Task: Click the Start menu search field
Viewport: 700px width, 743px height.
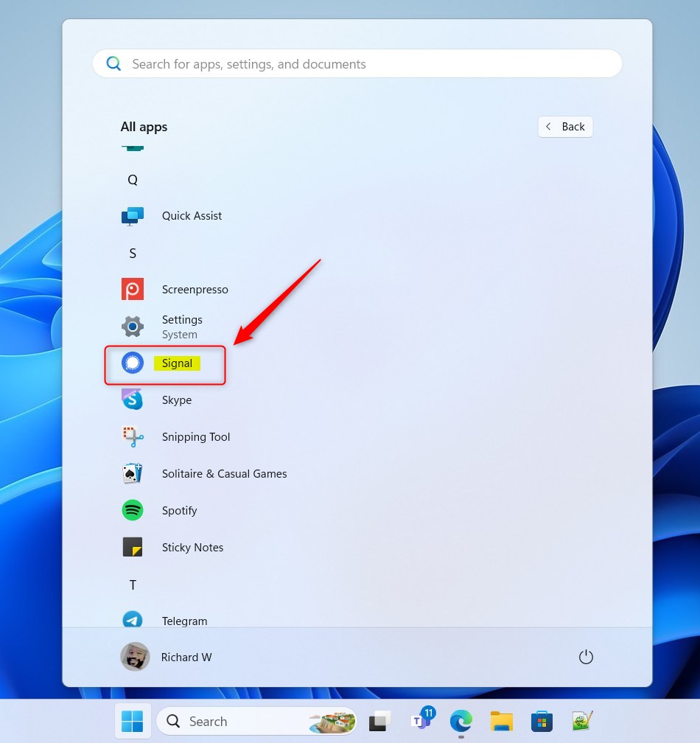Action: tap(357, 63)
